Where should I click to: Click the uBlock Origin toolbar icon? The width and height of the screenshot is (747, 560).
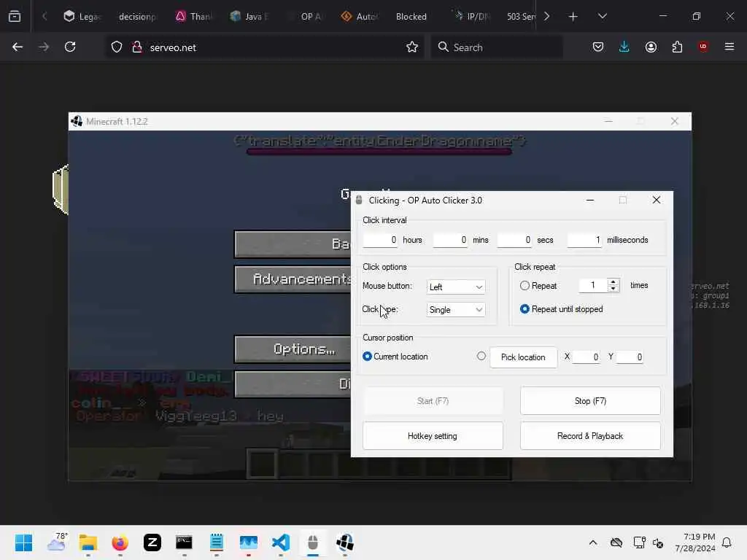[x=703, y=47]
